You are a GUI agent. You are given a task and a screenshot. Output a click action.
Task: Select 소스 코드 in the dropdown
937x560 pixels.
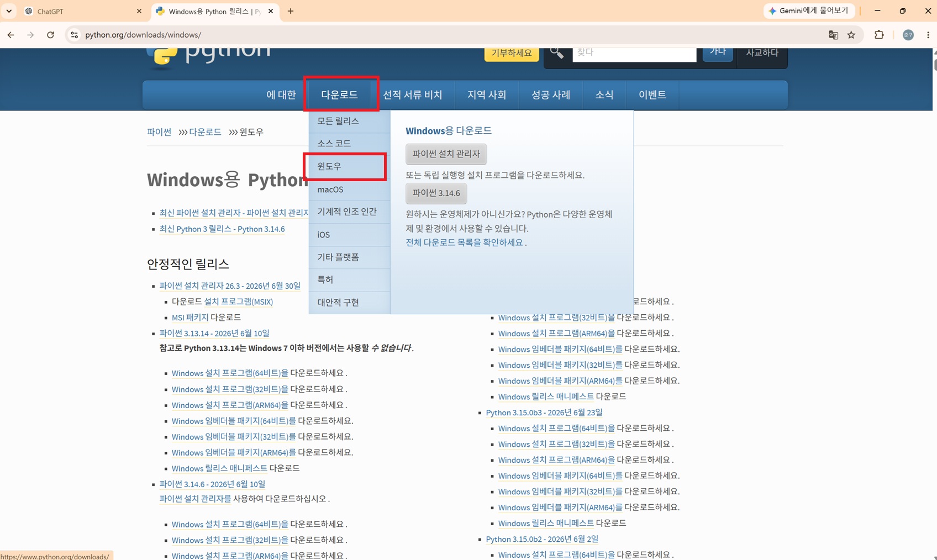coord(349,144)
